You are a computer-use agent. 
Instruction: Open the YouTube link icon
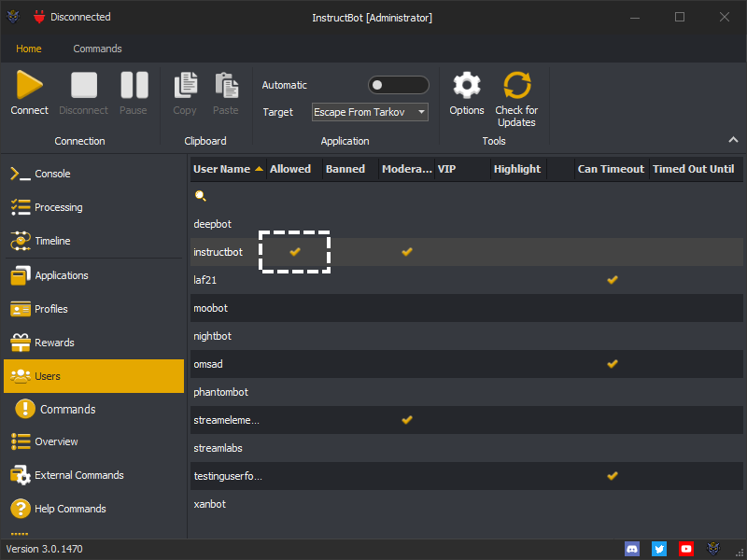click(x=686, y=549)
